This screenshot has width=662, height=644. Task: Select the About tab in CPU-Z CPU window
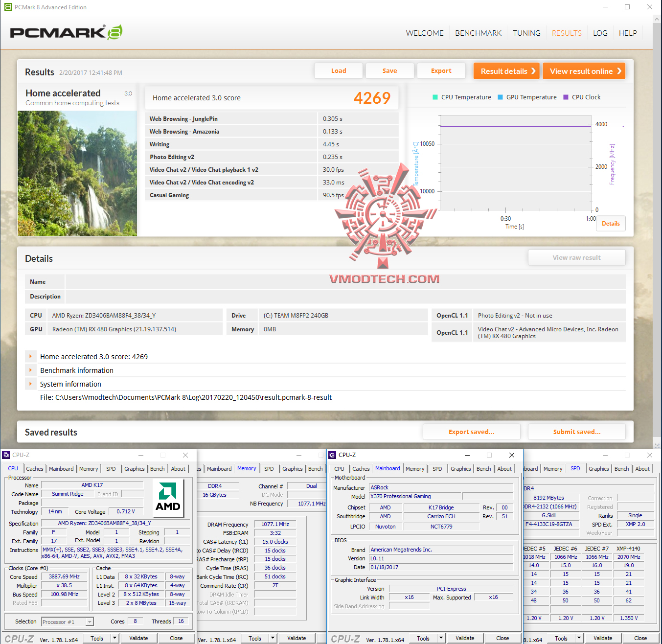pos(178,469)
